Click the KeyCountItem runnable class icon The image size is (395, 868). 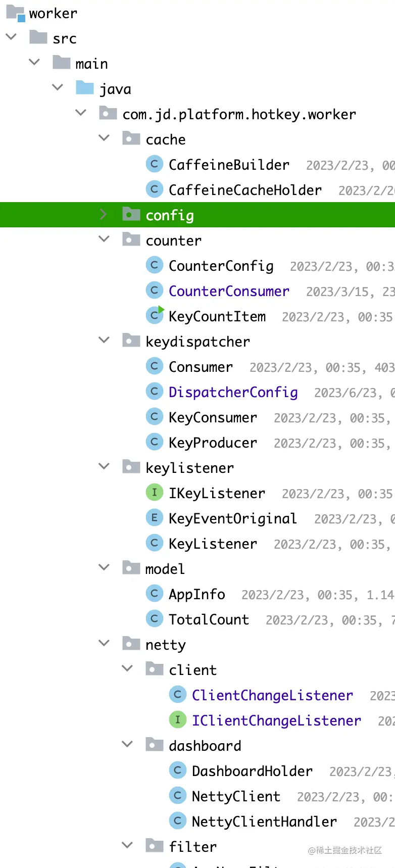tap(155, 316)
